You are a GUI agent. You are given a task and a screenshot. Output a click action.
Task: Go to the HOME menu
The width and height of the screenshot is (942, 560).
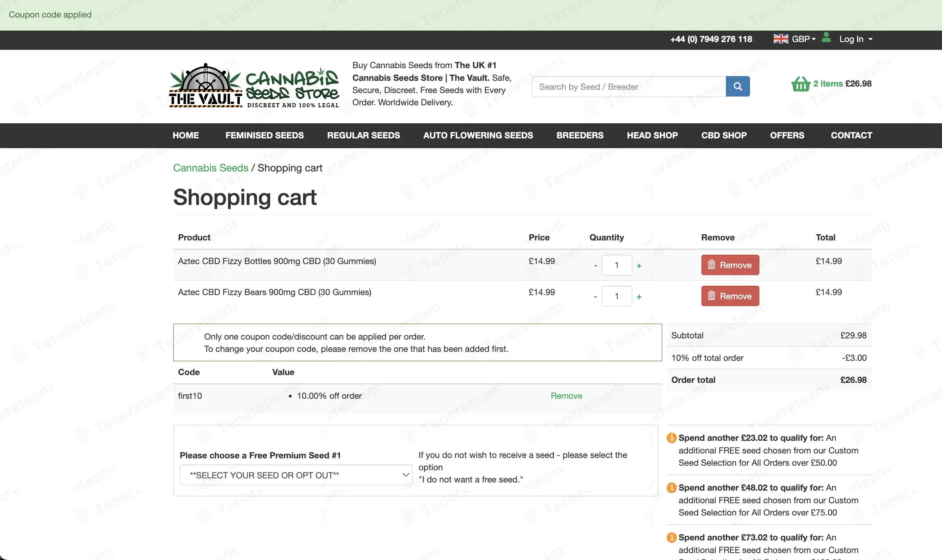[185, 136]
